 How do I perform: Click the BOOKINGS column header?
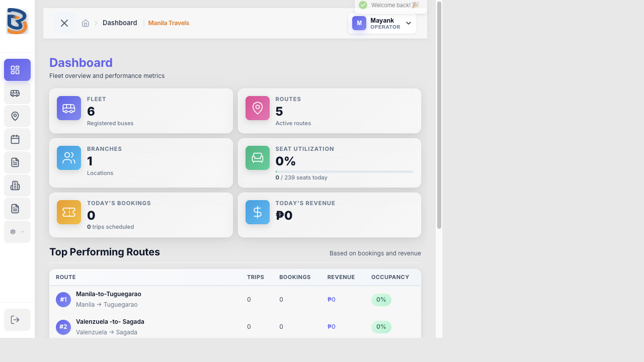(295, 277)
